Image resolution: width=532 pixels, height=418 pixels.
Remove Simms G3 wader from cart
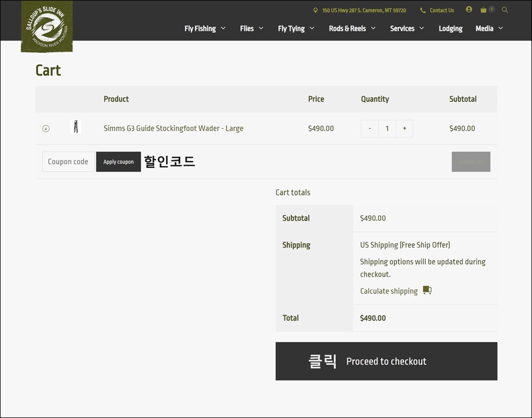point(46,129)
